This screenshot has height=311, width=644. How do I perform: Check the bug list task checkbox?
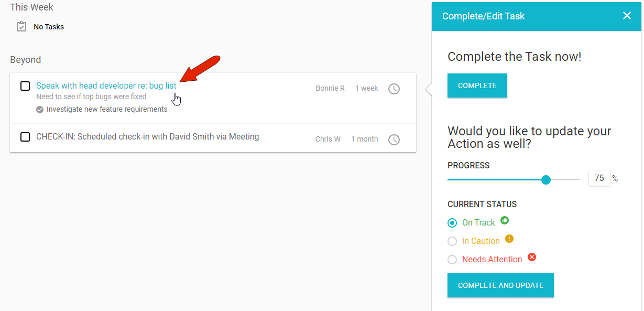coord(25,86)
